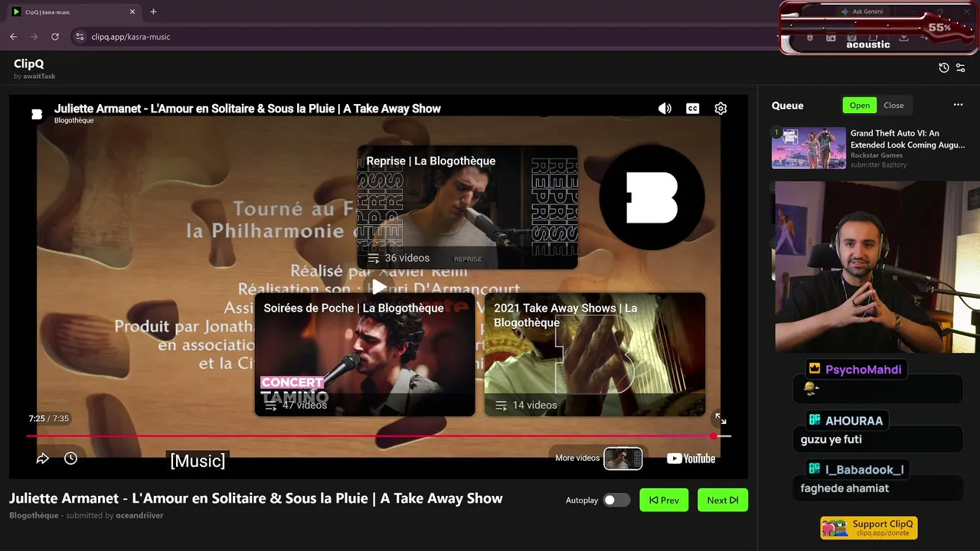
Task: Select Grand Theft Auto VI queue thumbnail
Action: tap(808, 148)
